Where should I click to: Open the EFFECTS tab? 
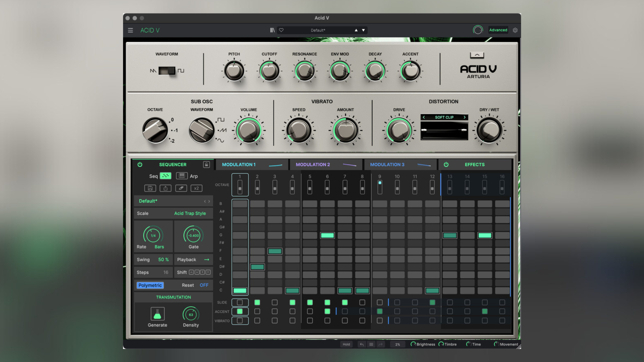(x=475, y=164)
